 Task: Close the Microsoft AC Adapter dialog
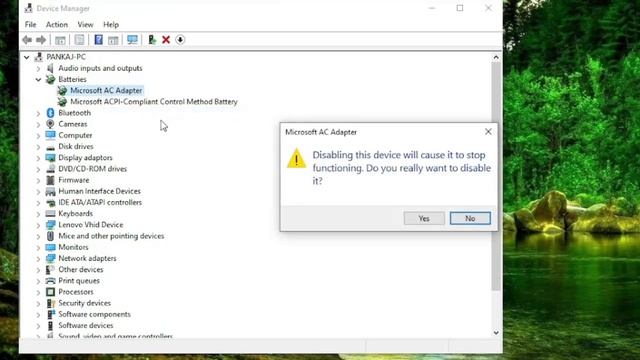tap(488, 131)
